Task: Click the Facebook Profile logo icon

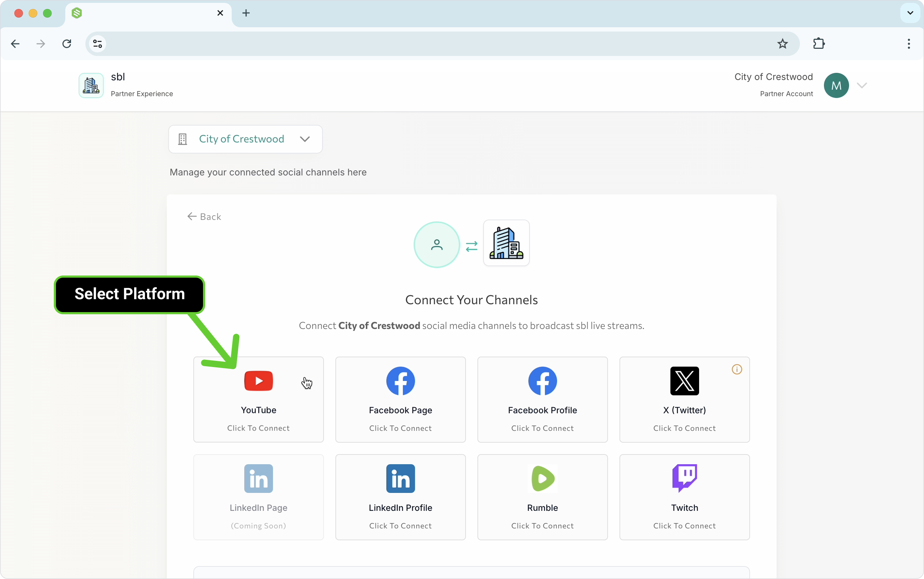Action: coord(542,381)
